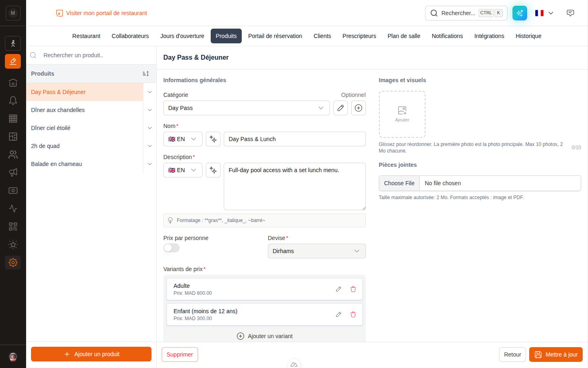This screenshot has width=588, height=368.
Task: Click the Choose File button
Action: pyautogui.click(x=399, y=183)
